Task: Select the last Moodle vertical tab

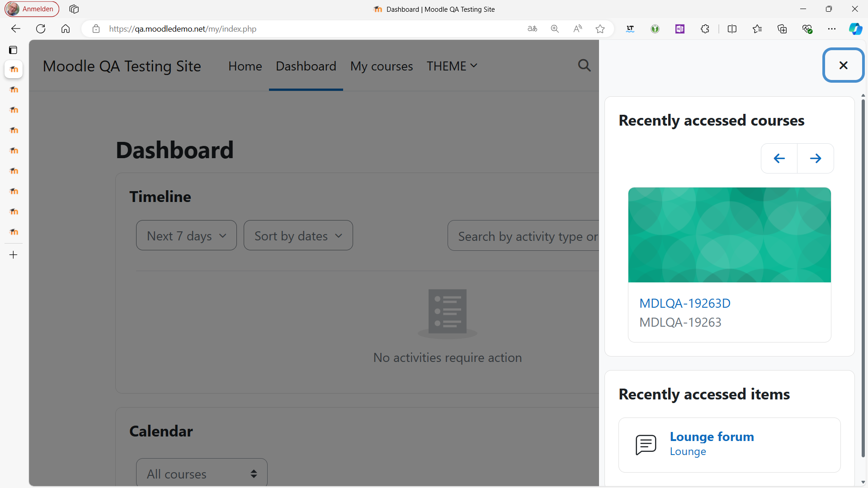Action: pyautogui.click(x=14, y=232)
